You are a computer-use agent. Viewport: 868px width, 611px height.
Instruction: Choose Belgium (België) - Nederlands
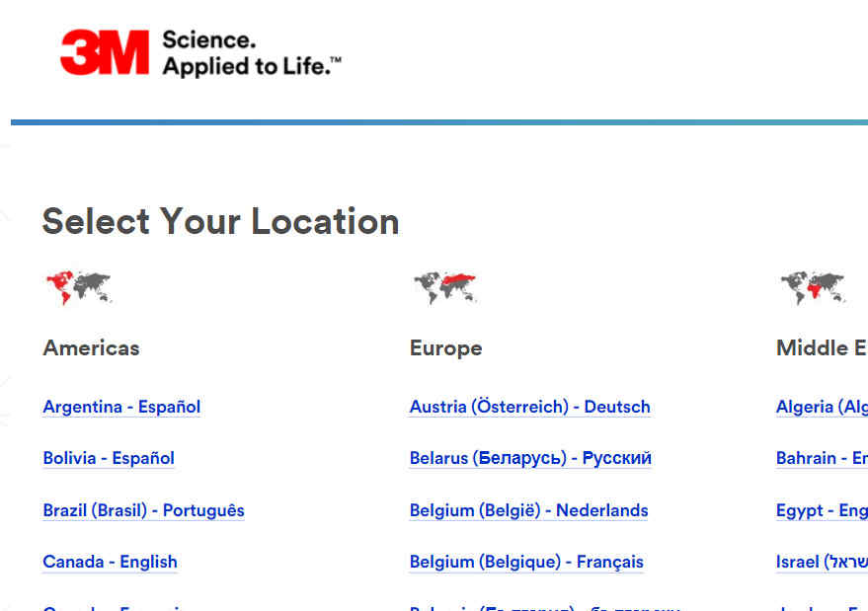click(528, 510)
